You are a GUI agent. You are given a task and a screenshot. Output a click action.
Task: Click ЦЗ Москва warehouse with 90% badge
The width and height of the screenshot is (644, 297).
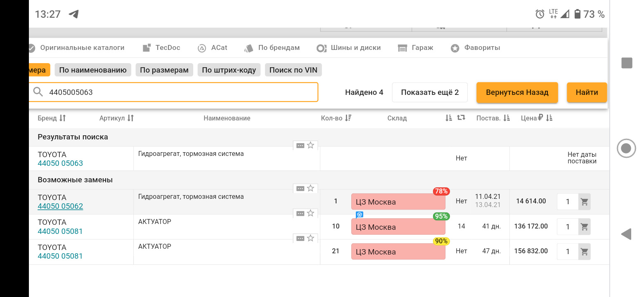pyautogui.click(x=398, y=252)
